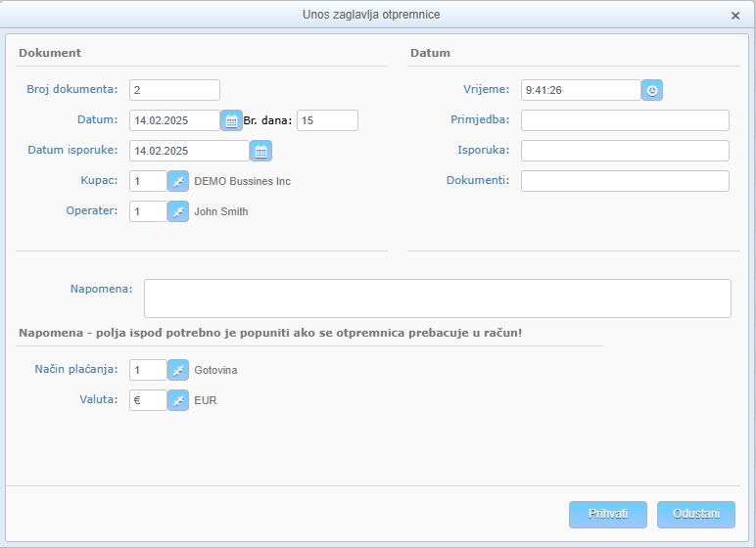Click inside the Napomena text area
756x548 pixels.
click(x=437, y=298)
